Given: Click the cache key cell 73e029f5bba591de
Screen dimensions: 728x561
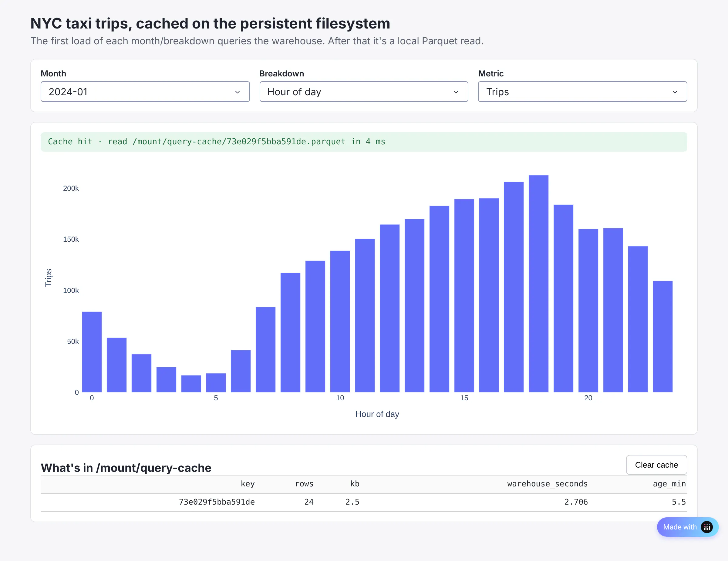Looking at the screenshot, I should click(217, 502).
